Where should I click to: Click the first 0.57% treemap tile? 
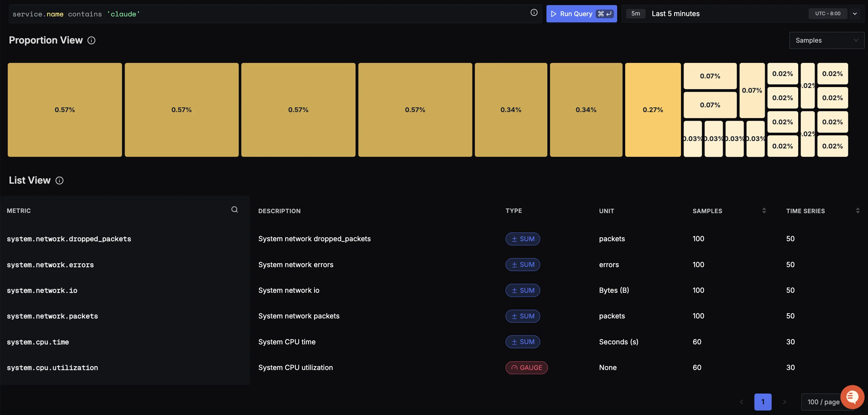coord(65,110)
